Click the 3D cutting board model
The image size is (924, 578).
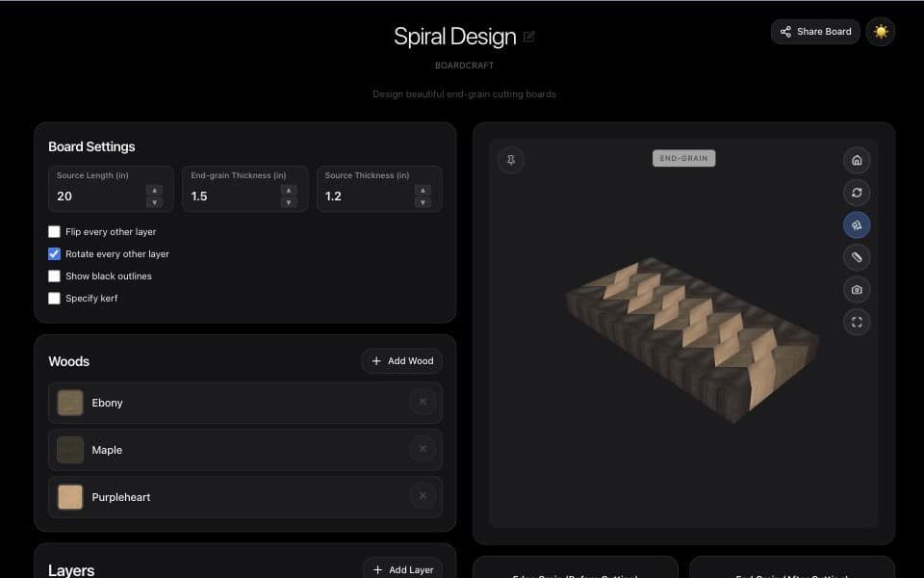pyautogui.click(x=692, y=339)
